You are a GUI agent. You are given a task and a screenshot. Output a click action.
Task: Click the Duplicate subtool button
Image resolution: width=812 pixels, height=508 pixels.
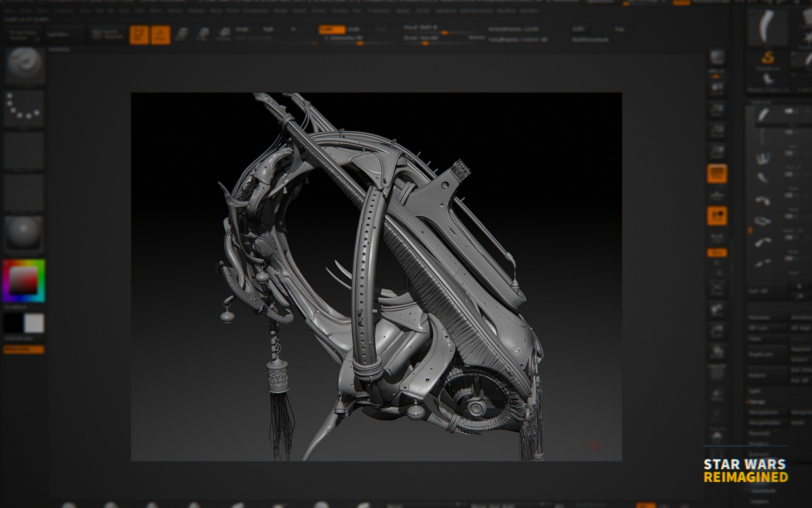pyautogui.click(x=768, y=354)
